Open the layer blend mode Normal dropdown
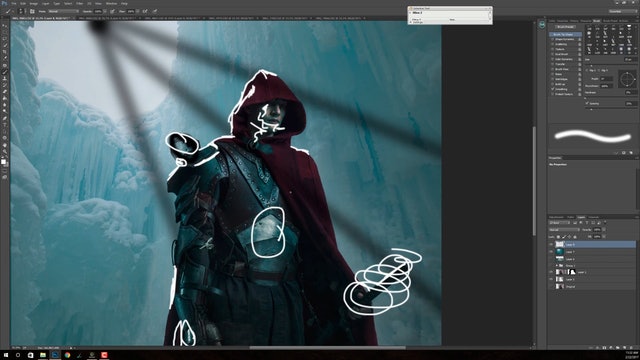Screen dimensions: 640x360 (564, 230)
